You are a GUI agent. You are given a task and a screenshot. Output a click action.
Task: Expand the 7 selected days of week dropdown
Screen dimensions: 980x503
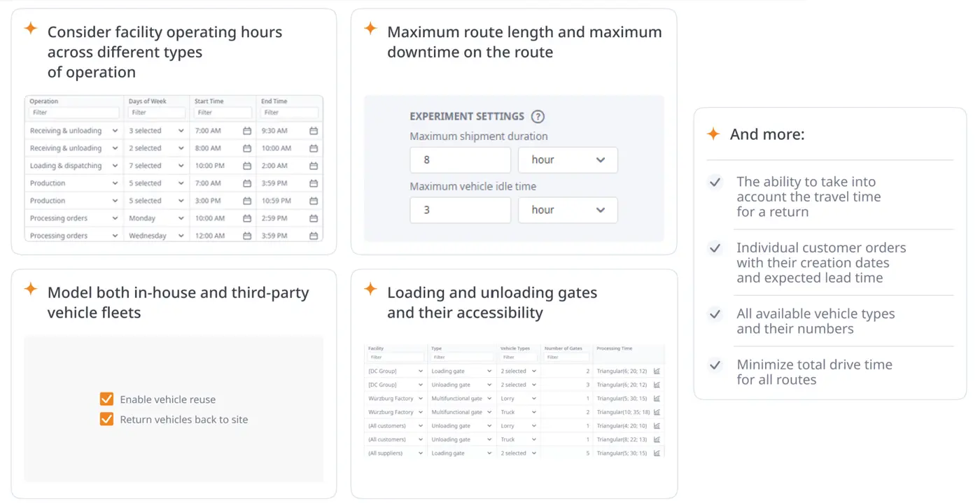[156, 166]
